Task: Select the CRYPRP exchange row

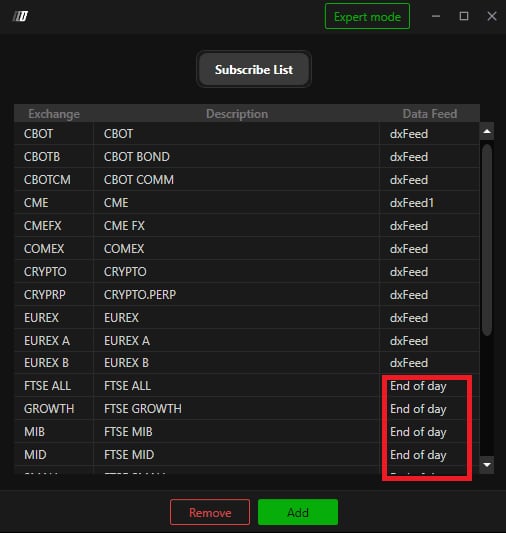Action: pos(247,295)
